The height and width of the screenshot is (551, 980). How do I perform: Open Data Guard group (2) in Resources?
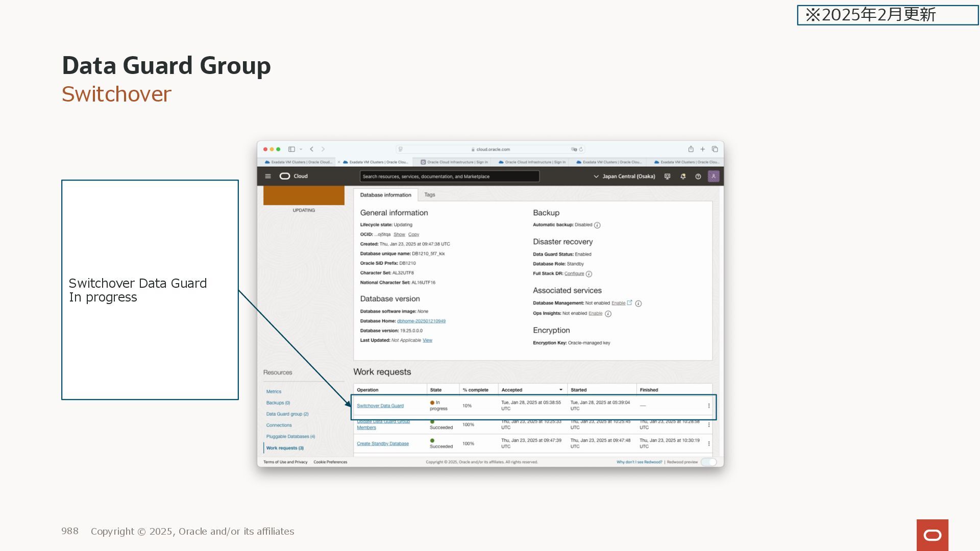pyautogui.click(x=287, y=414)
